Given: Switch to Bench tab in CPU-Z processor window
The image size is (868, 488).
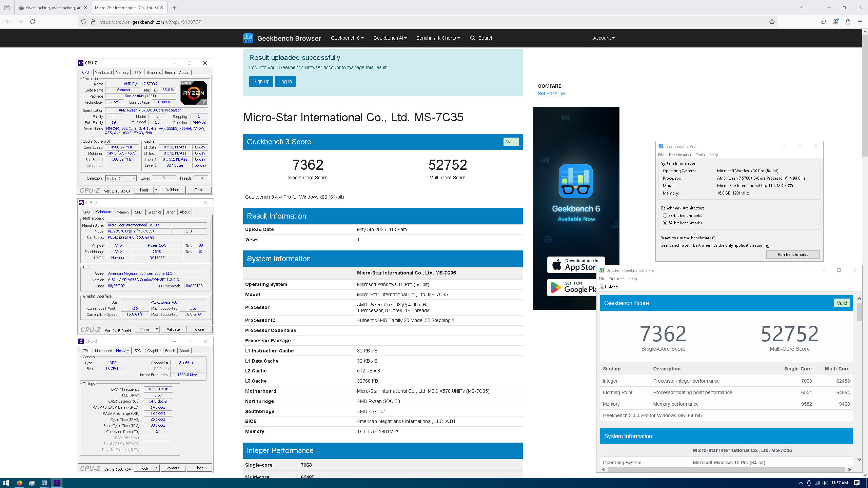Looking at the screenshot, I should [170, 73].
